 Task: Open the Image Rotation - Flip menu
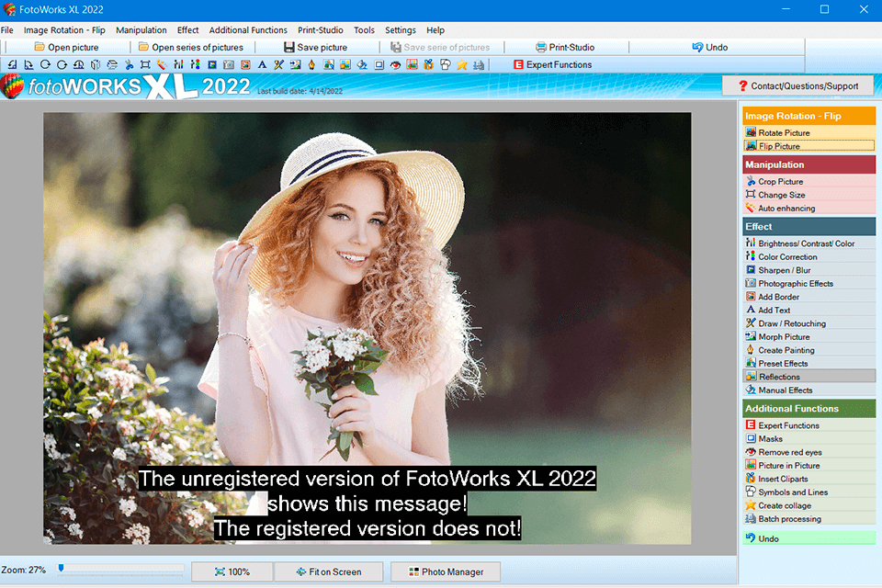pos(64,30)
